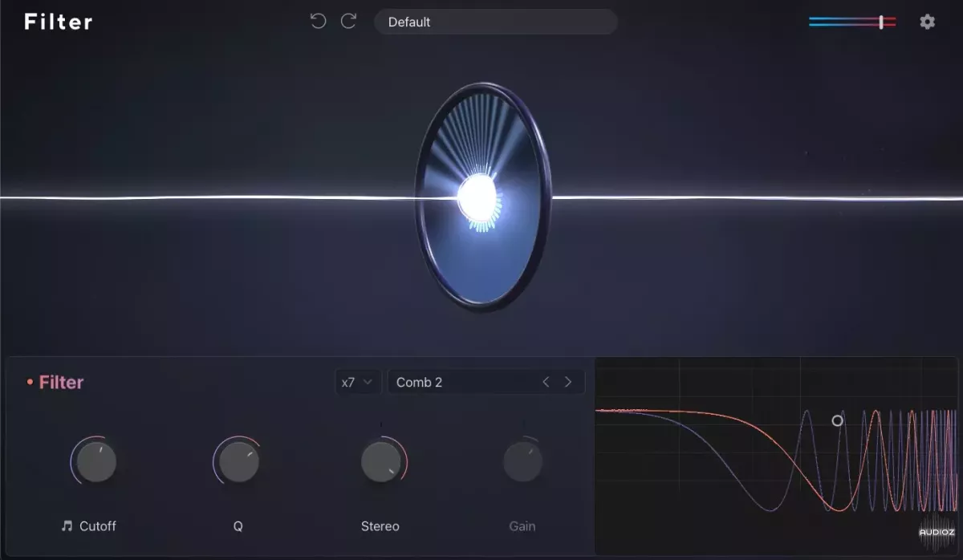Image resolution: width=963 pixels, height=560 pixels.
Task: Click the Filter logo title
Action: [x=59, y=22]
